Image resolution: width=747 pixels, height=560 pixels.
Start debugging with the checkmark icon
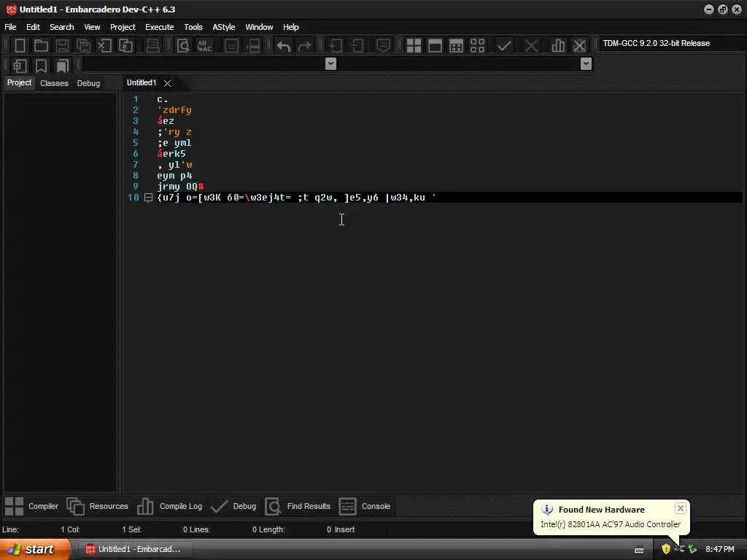coord(504,46)
